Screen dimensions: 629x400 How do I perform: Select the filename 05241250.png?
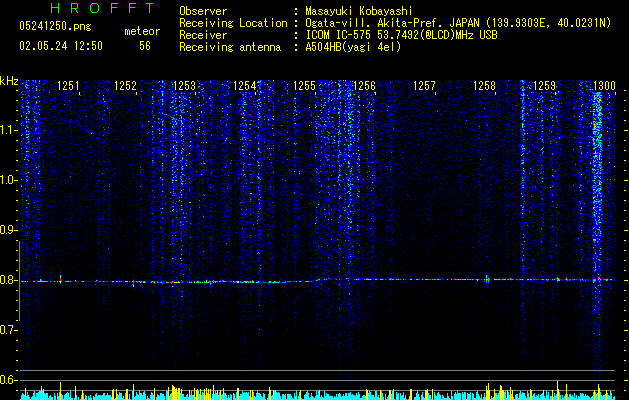click(x=55, y=26)
